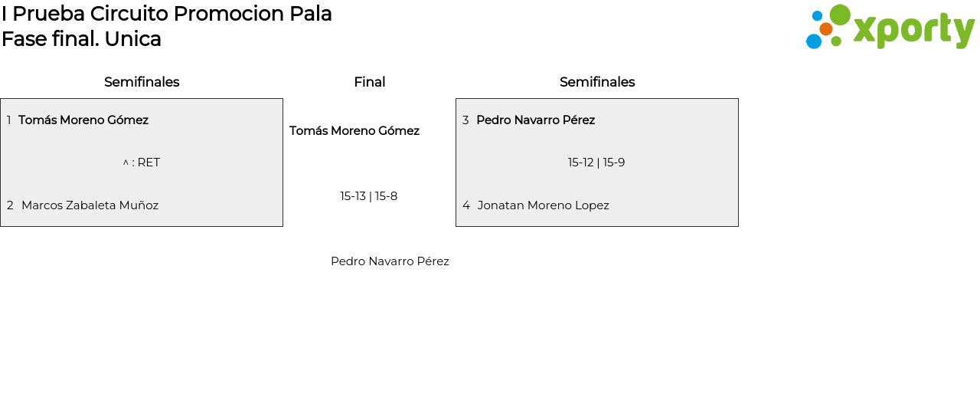This screenshot has height=394, width=980.
Task: Click seed number 1 beside Tomás Moreno
Action: [x=9, y=120]
